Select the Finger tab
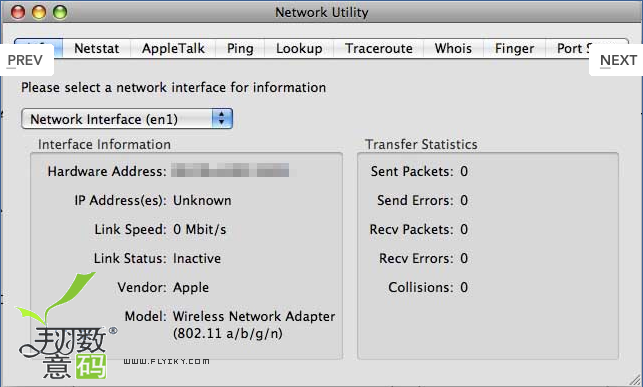643x387 pixels. click(x=514, y=48)
